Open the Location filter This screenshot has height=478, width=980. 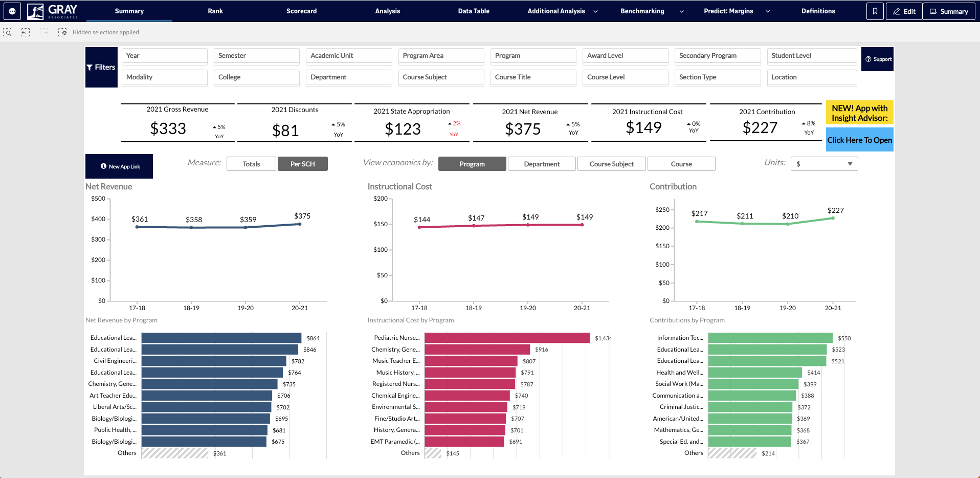click(x=812, y=77)
